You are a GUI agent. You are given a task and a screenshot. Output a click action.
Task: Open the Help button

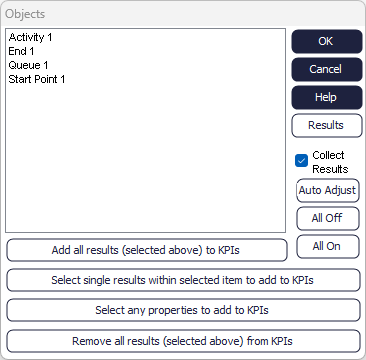point(327,97)
